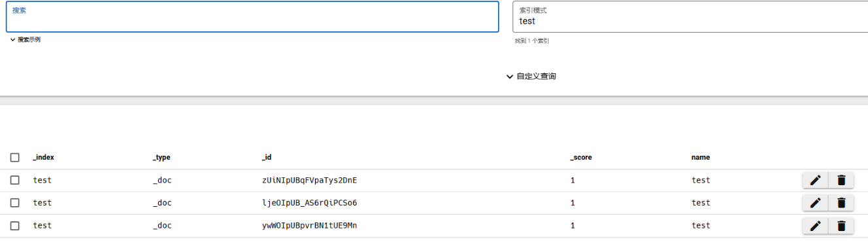Expand the 搜索示例 section
Image resolution: width=868 pixels, height=250 pixels.
point(25,40)
